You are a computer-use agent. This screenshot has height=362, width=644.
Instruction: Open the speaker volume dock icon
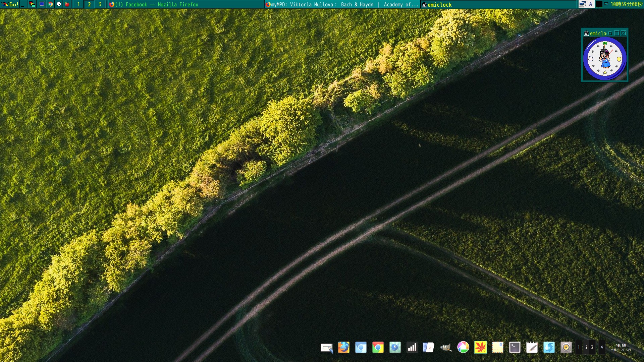tap(566, 348)
